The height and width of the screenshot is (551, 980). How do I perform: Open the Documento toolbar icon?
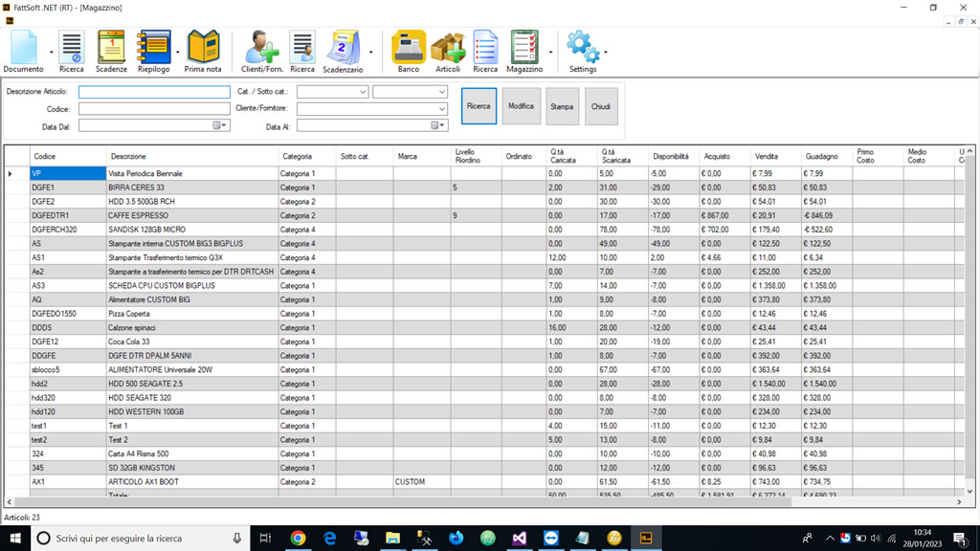click(x=24, y=52)
